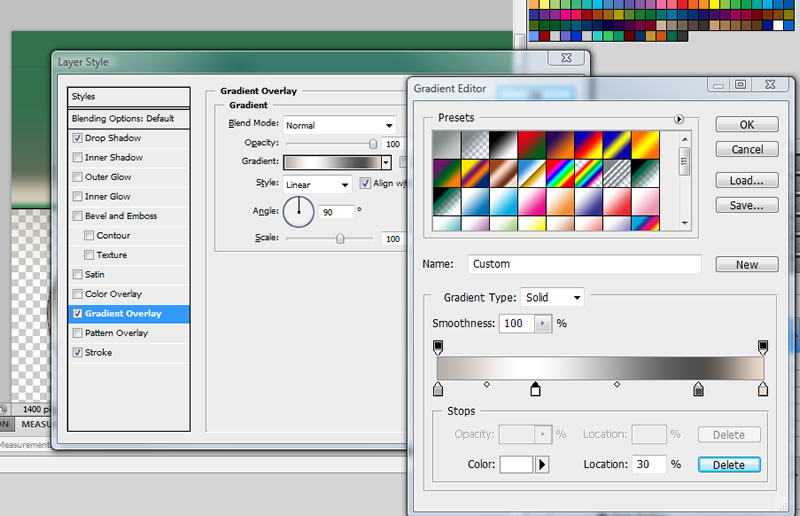Select the Texture sub-option row
The width and height of the screenshot is (800, 516).
coord(129,255)
